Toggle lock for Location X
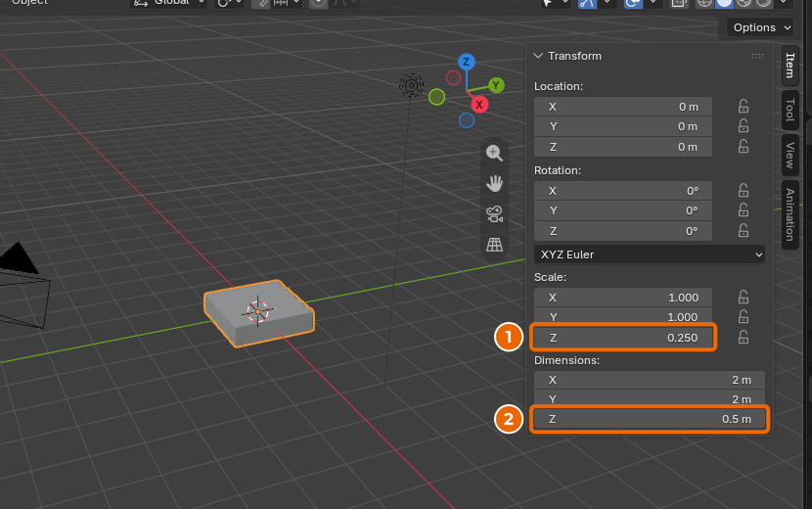The image size is (812, 509). (744, 107)
